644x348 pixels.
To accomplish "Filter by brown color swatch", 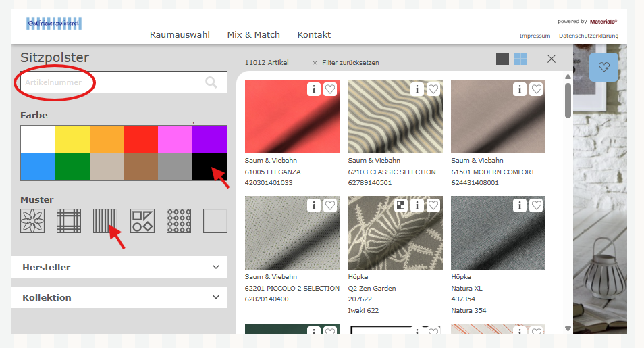I will click(141, 167).
